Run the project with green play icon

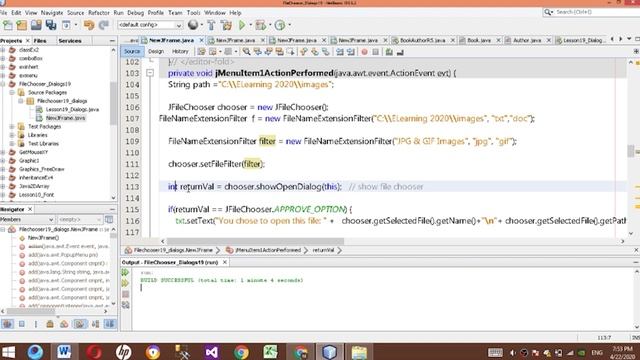[x=242, y=25]
